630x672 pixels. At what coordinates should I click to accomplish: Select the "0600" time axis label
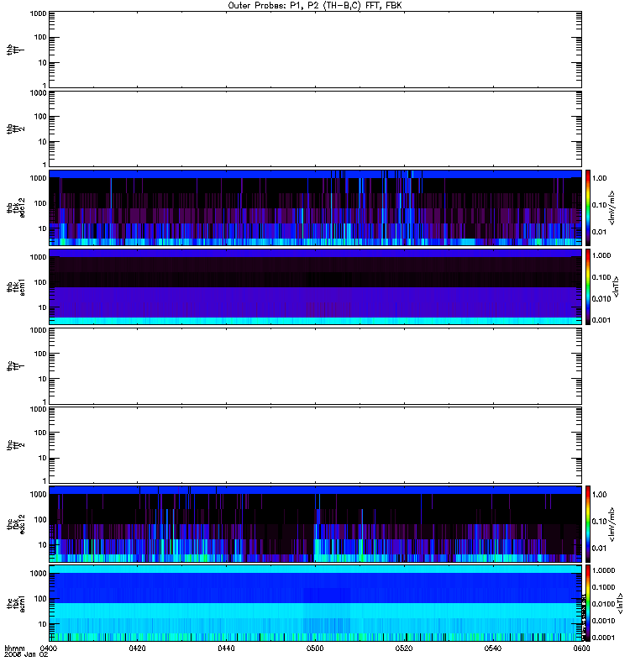(x=581, y=648)
